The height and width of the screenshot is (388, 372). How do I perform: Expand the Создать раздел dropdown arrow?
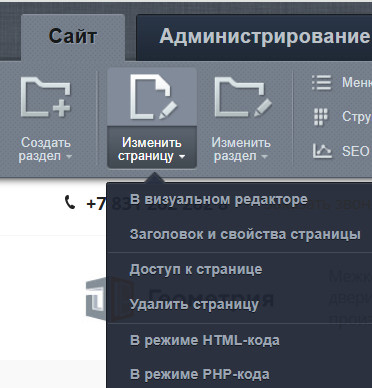point(69,157)
